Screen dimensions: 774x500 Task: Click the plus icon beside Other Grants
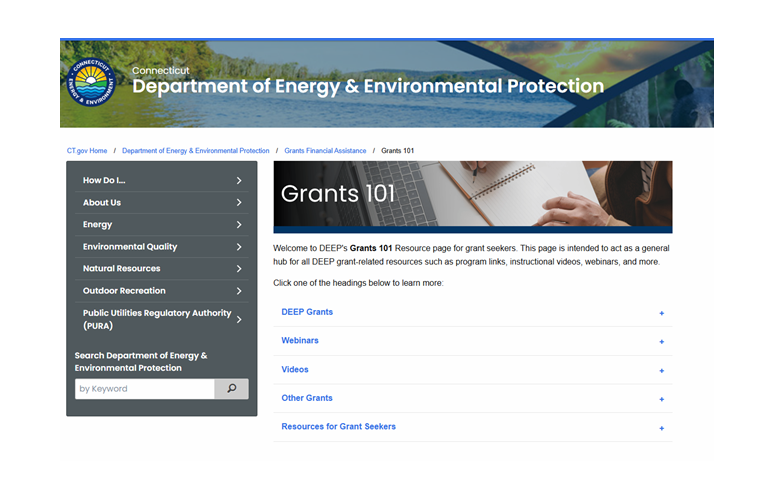click(661, 399)
